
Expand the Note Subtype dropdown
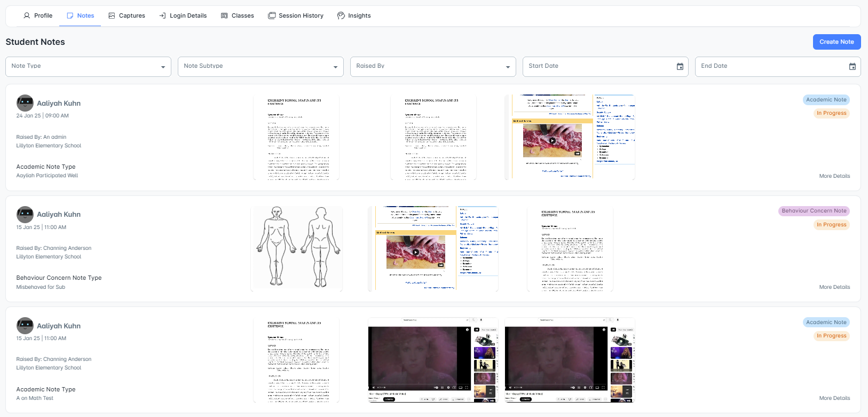[x=261, y=66]
